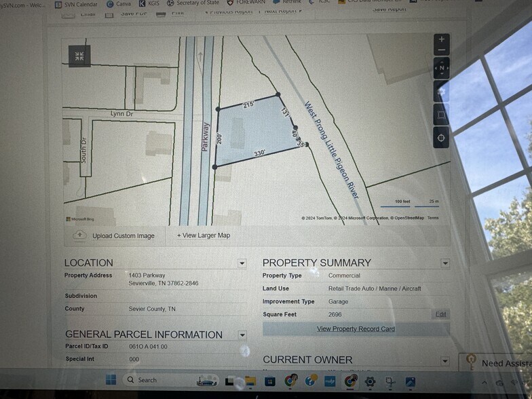Screen dimensions: 532x399
Task: Open map settings gear icon
Action: (442, 91)
